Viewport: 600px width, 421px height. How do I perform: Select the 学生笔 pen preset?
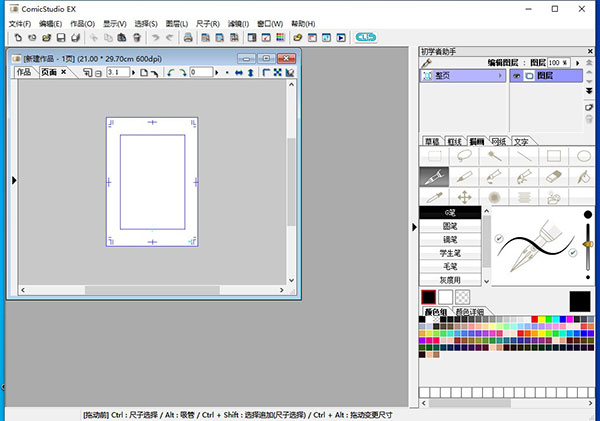click(450, 253)
